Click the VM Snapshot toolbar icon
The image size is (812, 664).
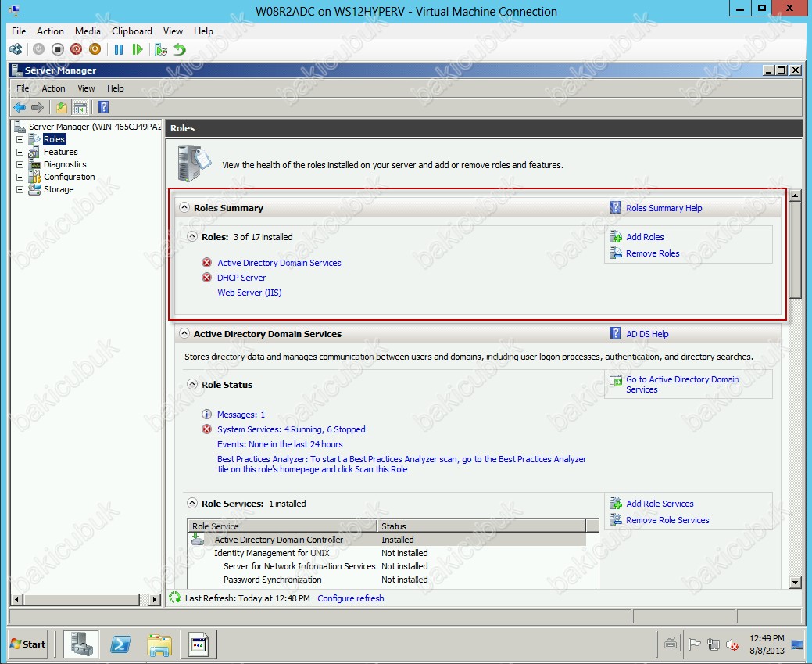tap(161, 49)
